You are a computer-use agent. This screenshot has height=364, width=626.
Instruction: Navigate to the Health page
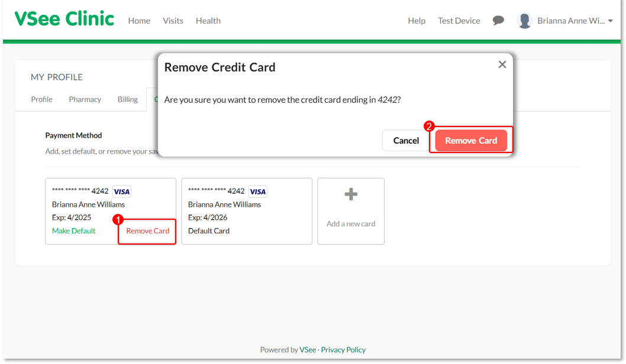[208, 21]
